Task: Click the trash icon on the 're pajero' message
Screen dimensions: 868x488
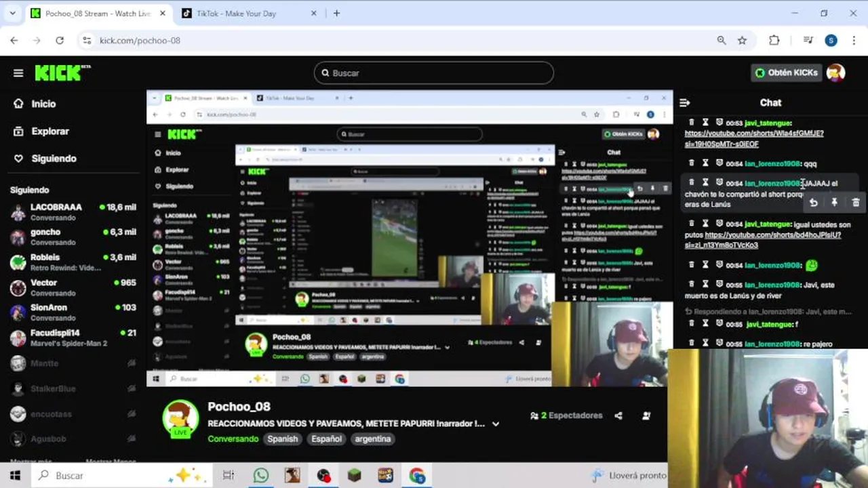Action: pyautogui.click(x=691, y=343)
